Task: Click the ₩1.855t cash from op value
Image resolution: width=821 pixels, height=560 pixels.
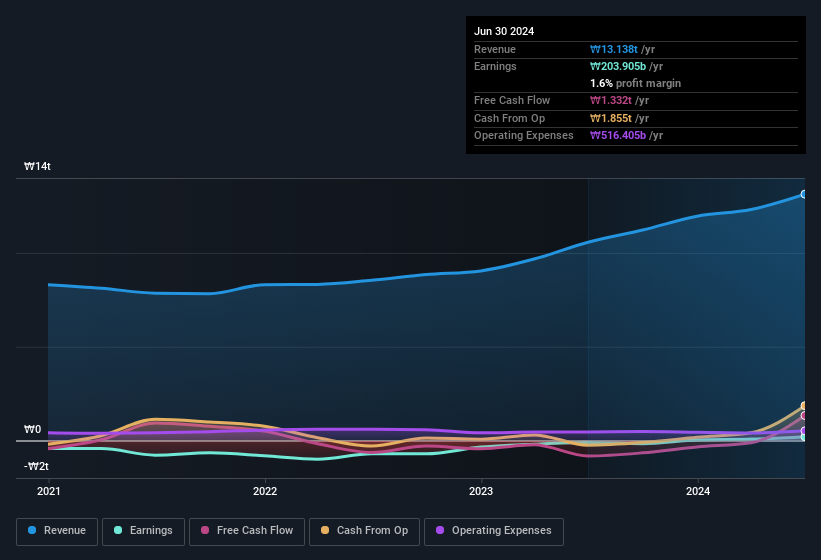Action: (611, 118)
